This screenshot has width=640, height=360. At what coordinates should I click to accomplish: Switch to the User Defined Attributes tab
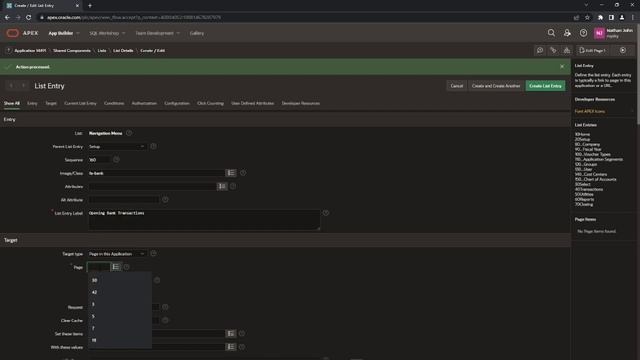(253, 103)
